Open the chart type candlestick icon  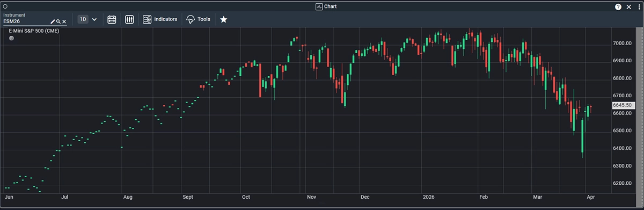(x=129, y=19)
